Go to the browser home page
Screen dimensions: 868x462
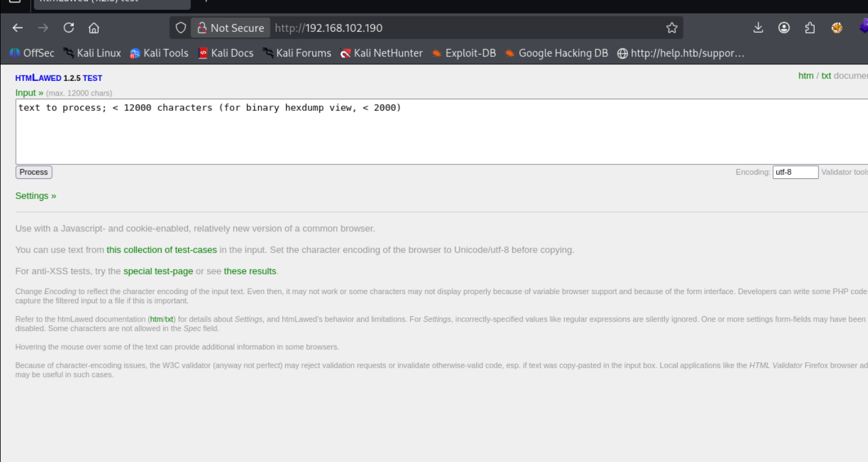[x=94, y=28]
